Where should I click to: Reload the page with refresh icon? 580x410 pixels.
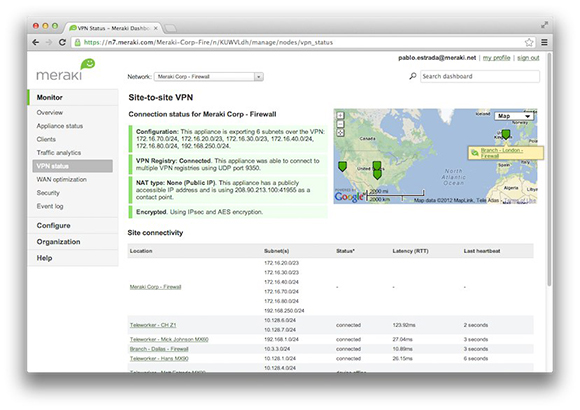(62, 43)
